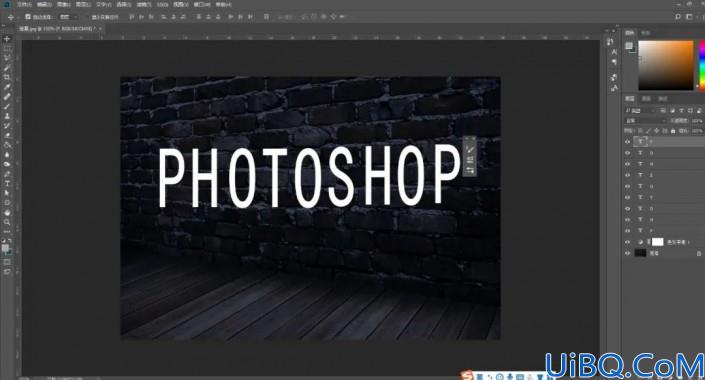Open the Paragraph panel icon in side strip
The image size is (705, 380).
614,62
